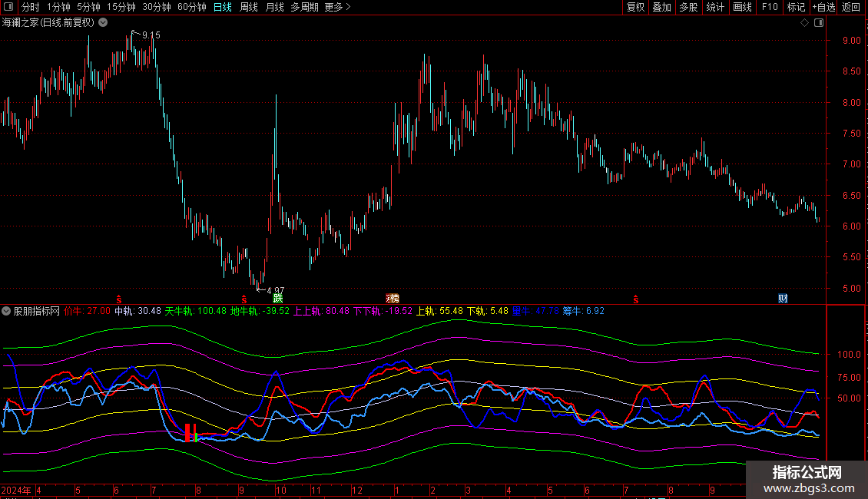Expand the 海澜之家 chart title dropdown
Screen dimensions: 868x499
click(102, 23)
